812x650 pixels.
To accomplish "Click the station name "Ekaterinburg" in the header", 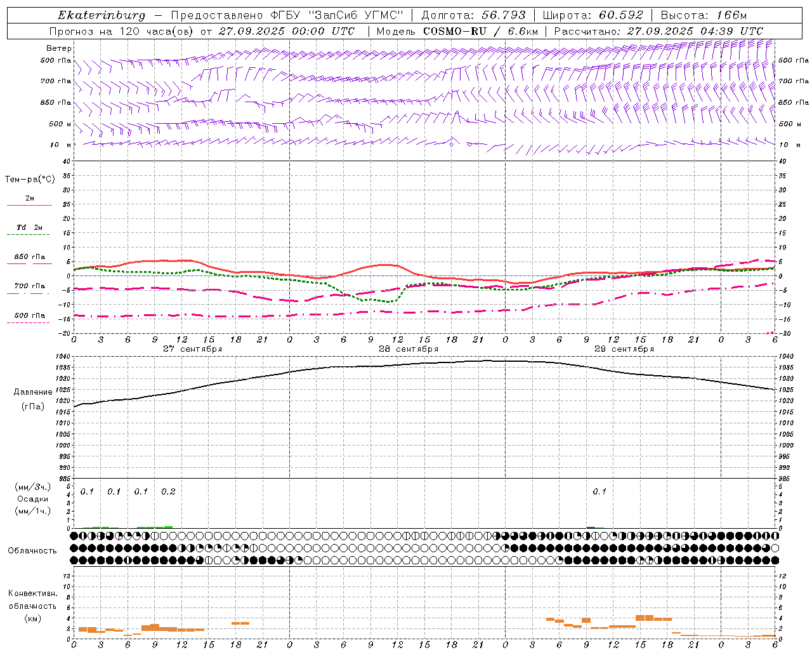I will click(101, 16).
